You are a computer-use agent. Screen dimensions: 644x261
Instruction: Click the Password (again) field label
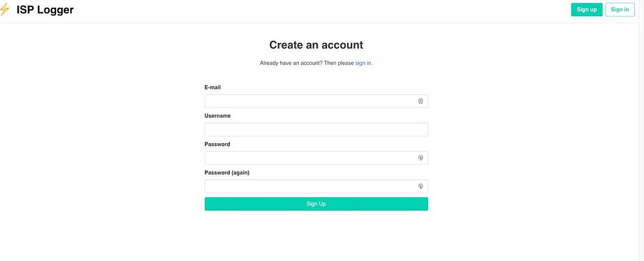point(227,173)
